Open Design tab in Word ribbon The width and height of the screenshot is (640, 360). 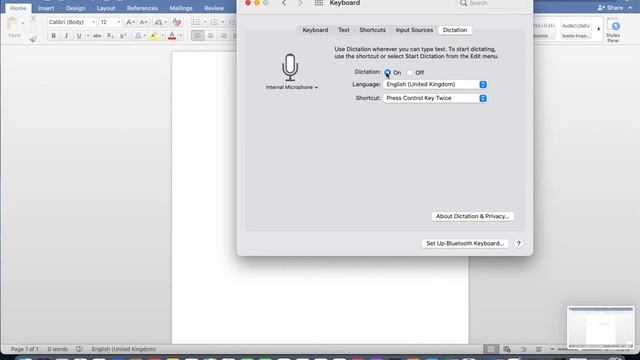76,8
